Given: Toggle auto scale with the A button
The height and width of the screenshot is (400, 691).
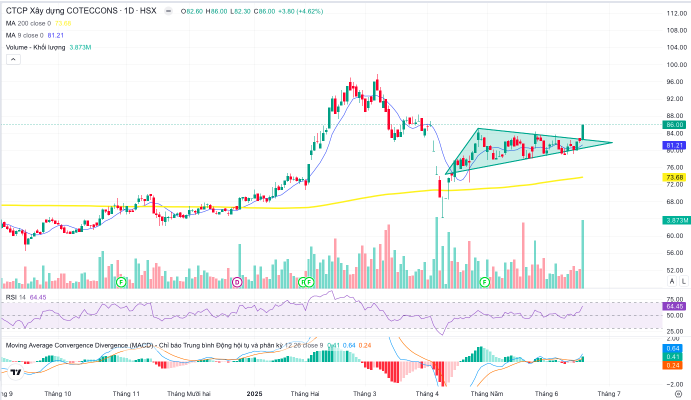Looking at the screenshot, I should pos(672,281).
